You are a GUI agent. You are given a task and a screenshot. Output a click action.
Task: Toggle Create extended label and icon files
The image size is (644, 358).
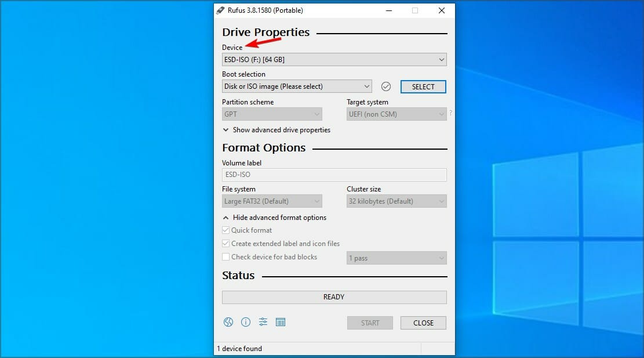click(x=225, y=243)
